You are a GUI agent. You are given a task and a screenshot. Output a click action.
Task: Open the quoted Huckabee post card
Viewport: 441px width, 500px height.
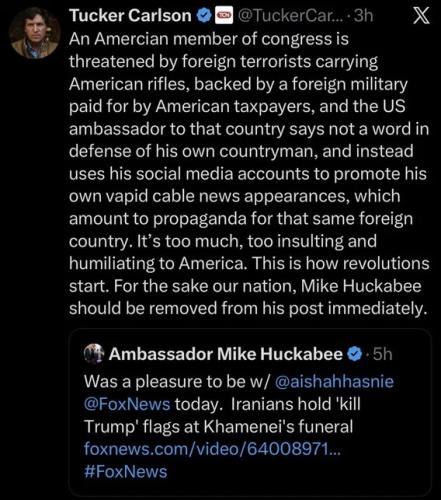[250, 412]
